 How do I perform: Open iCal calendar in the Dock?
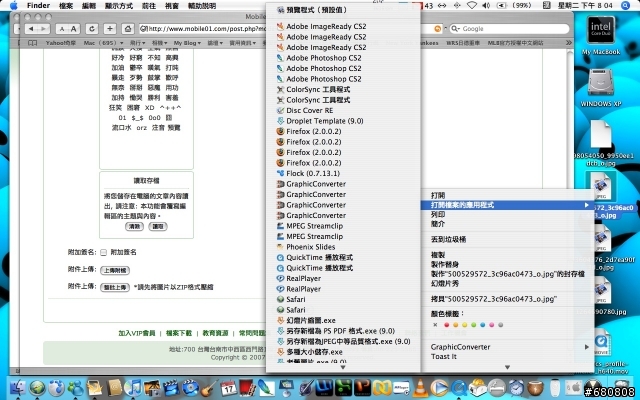[229, 387]
